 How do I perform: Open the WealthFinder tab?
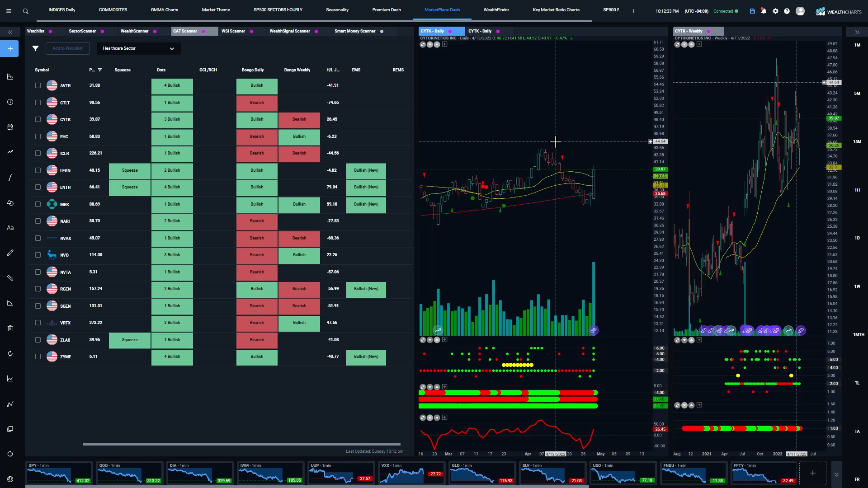click(496, 10)
